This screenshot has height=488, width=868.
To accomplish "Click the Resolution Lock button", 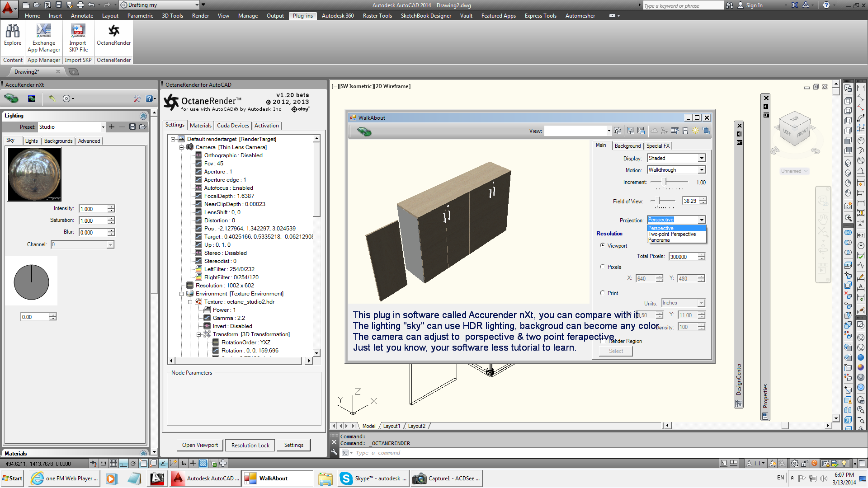I will (250, 445).
